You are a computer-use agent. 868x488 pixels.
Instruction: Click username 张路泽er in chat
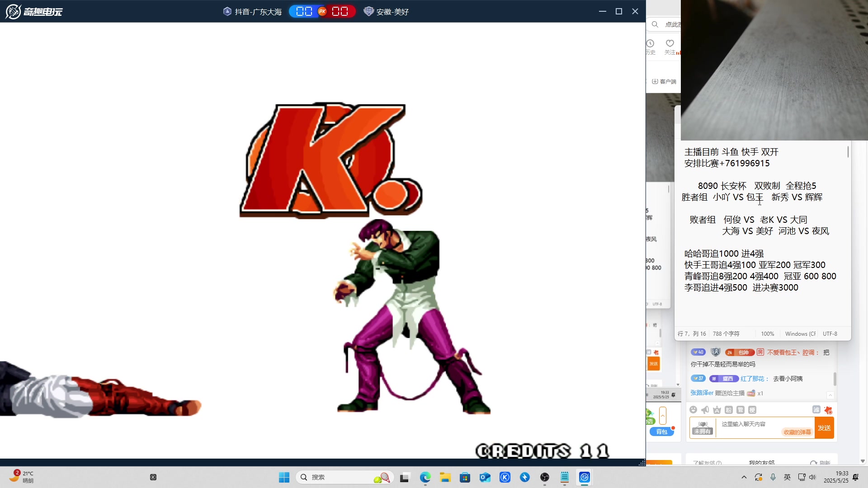[702, 393]
